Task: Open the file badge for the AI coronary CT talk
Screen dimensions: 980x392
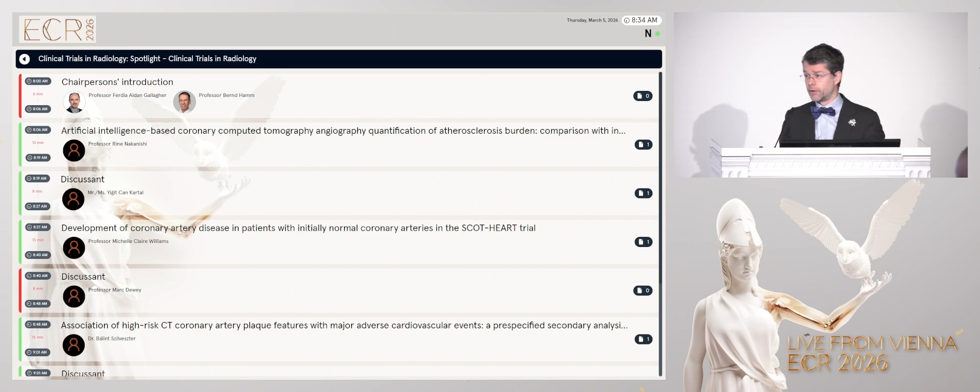Action: [x=643, y=144]
